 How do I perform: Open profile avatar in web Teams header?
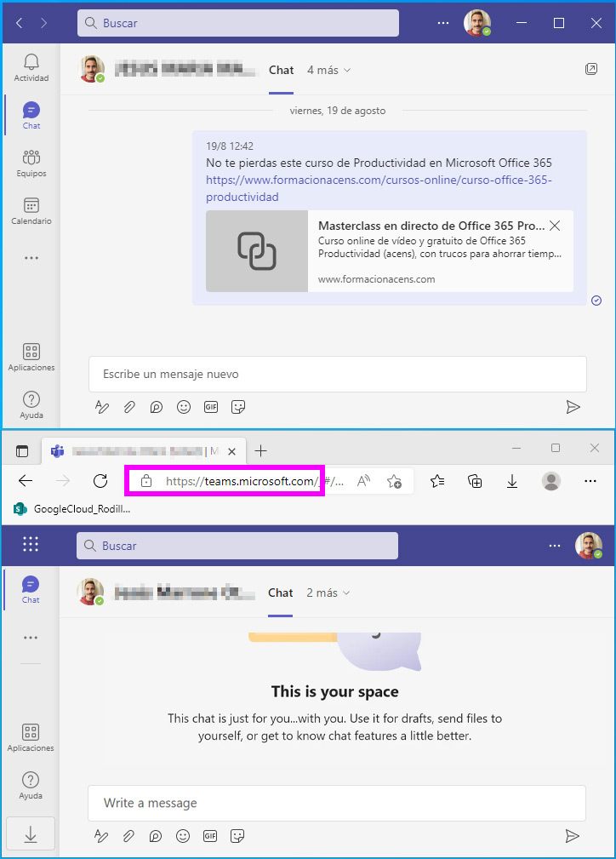click(589, 546)
